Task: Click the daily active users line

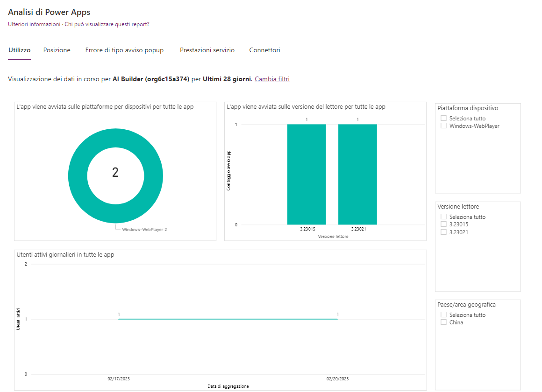Action: pyautogui.click(x=228, y=319)
